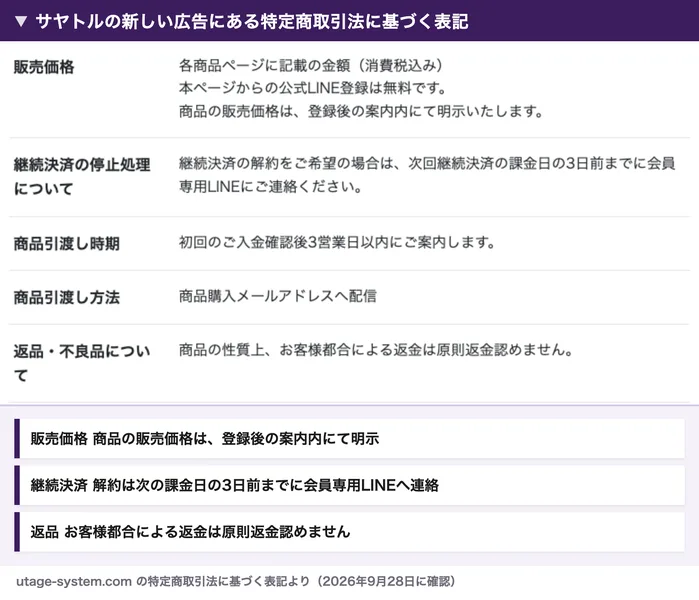Collapse the サヤトルの新しい広告 section triangle
Image resolution: width=699 pixels, height=600 pixels.
(21, 21)
